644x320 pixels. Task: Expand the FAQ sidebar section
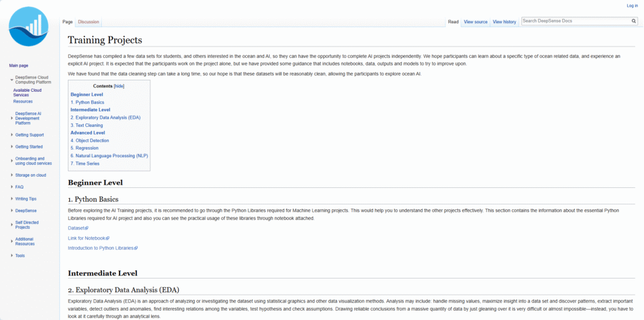click(12, 187)
